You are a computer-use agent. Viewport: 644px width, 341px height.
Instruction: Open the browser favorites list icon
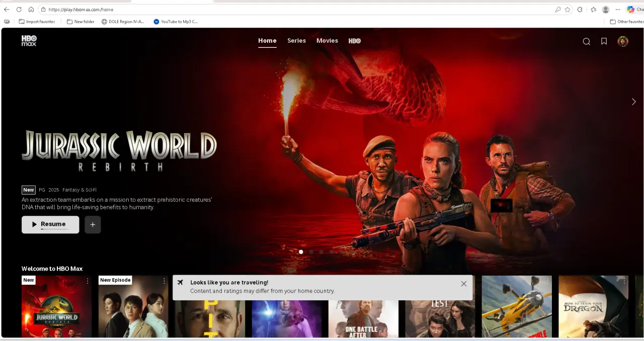[x=593, y=10]
